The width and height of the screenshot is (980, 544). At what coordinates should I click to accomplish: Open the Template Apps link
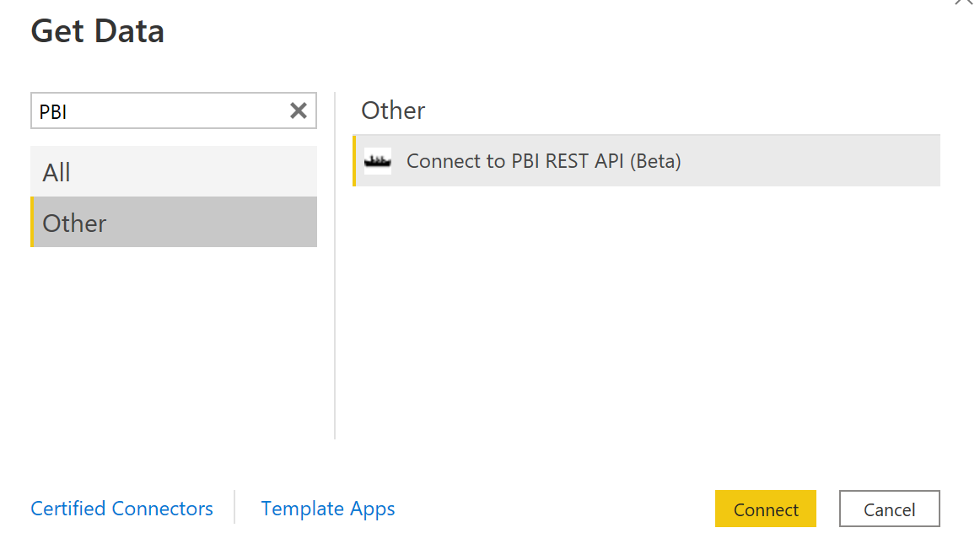click(328, 509)
